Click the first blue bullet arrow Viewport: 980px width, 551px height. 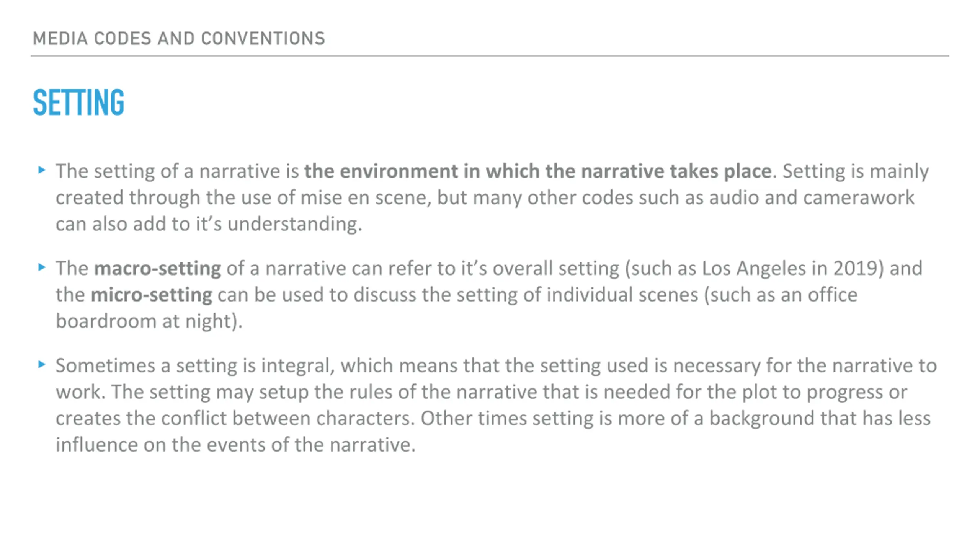pyautogui.click(x=42, y=170)
